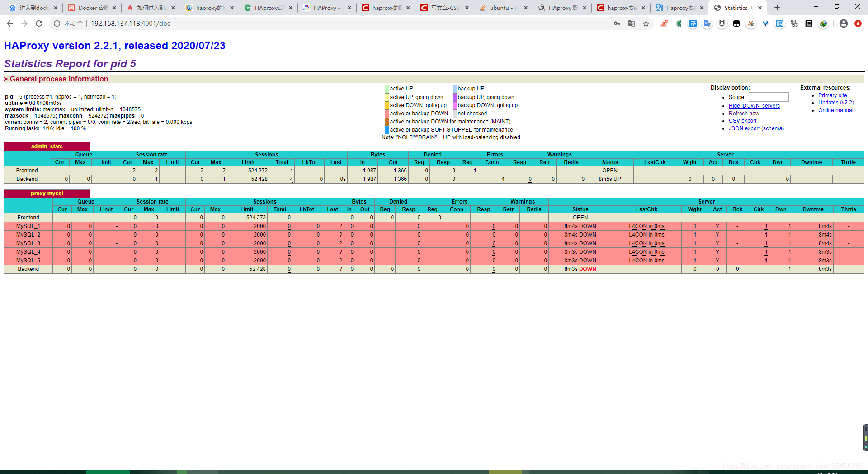Open the JSON export link
The width and height of the screenshot is (868, 474).
pyautogui.click(x=744, y=128)
